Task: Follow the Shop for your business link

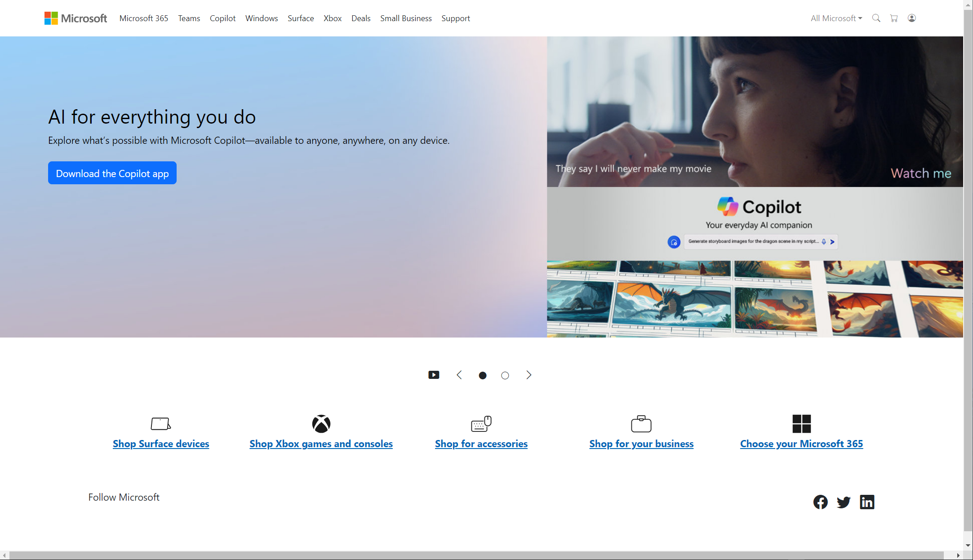Action: [641, 444]
